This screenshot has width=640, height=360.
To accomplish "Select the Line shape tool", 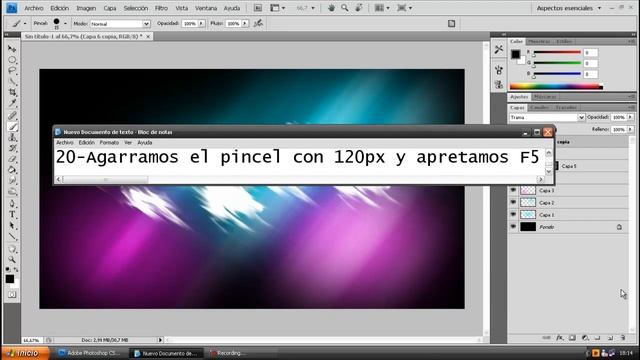I will 12,236.
